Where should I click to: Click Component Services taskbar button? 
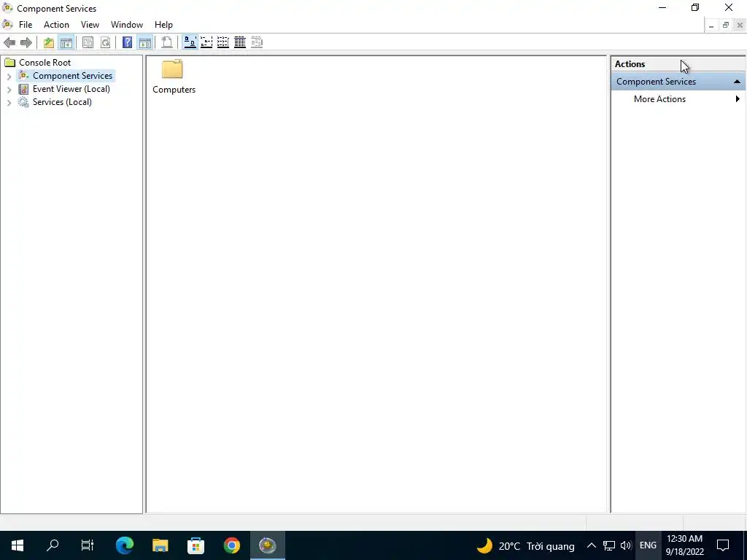point(268,545)
